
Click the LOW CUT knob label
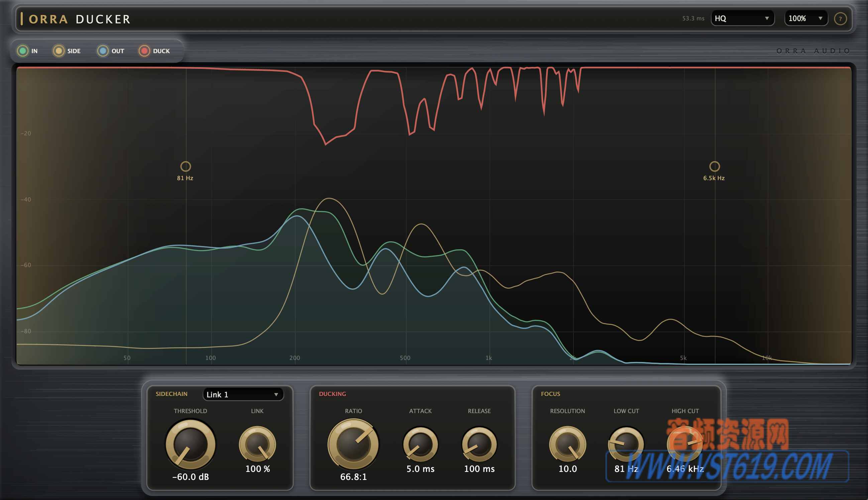point(626,411)
